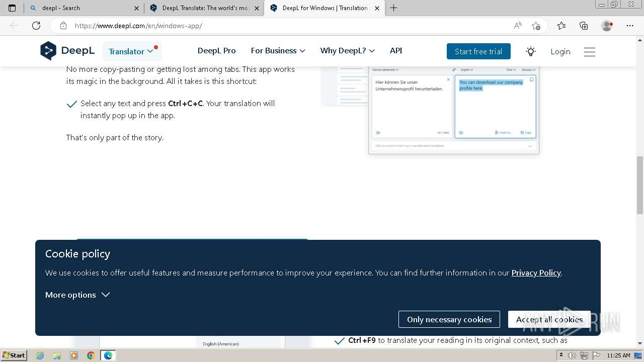Screen dimensions: 644x362
Task: Expand More options in cookie policy
Action: tap(77, 295)
